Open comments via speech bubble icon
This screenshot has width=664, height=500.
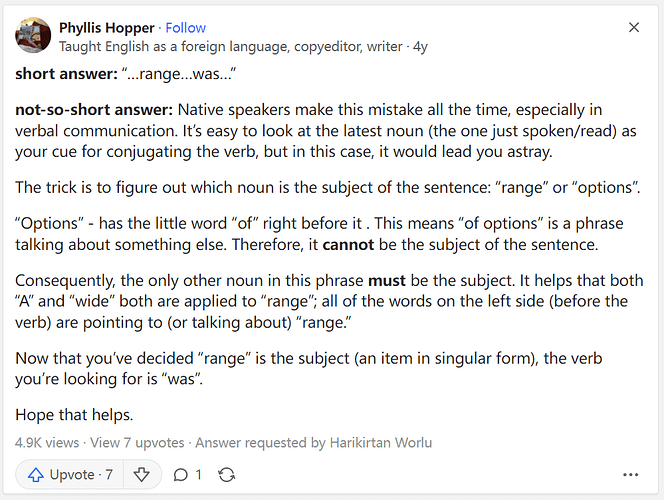coord(180,475)
